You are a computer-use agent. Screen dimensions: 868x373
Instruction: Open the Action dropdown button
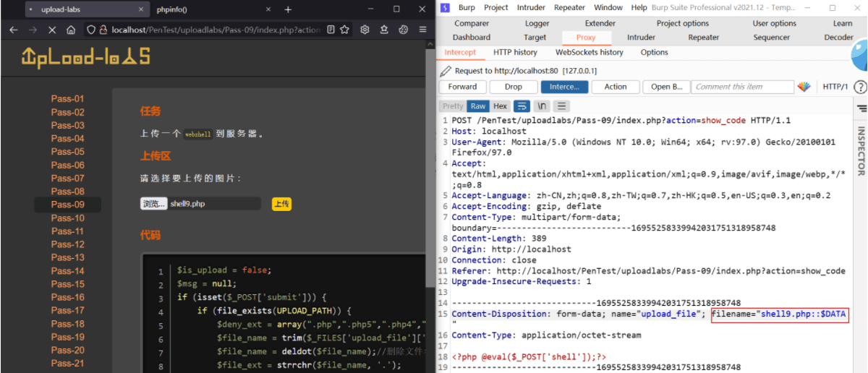click(616, 87)
